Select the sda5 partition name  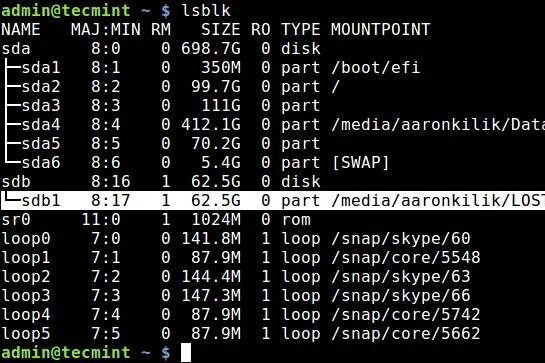tap(41, 144)
